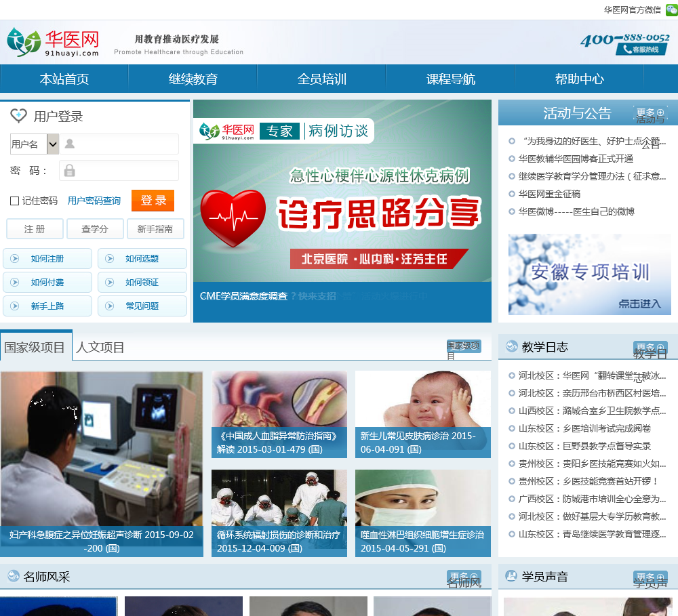678x616 pixels.
Task: Open the WeChat icon at top right
Action: pos(671,10)
